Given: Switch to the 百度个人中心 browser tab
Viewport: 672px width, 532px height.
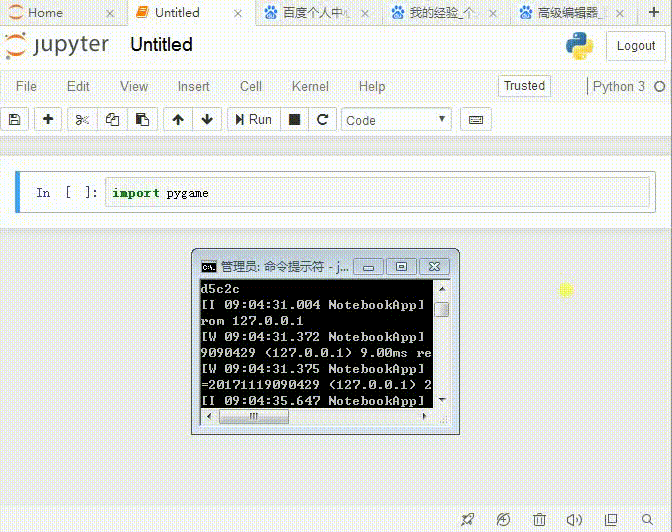Looking at the screenshot, I should pos(316,13).
